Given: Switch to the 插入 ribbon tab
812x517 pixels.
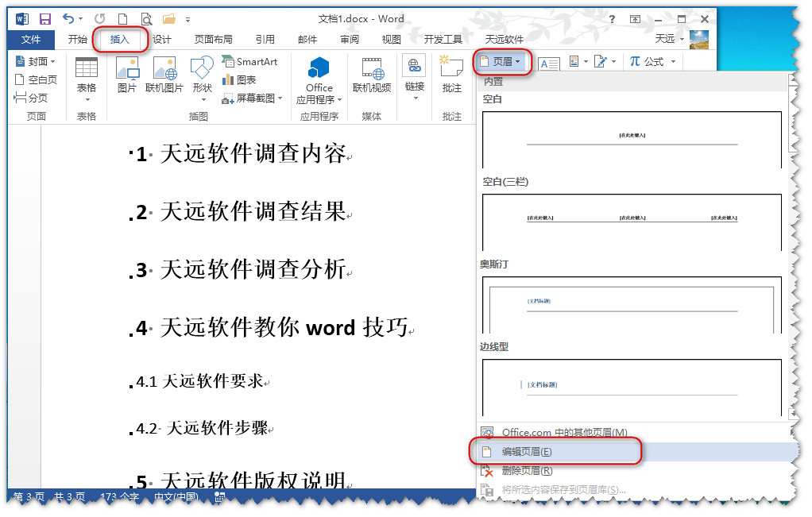Looking at the screenshot, I should [x=119, y=40].
